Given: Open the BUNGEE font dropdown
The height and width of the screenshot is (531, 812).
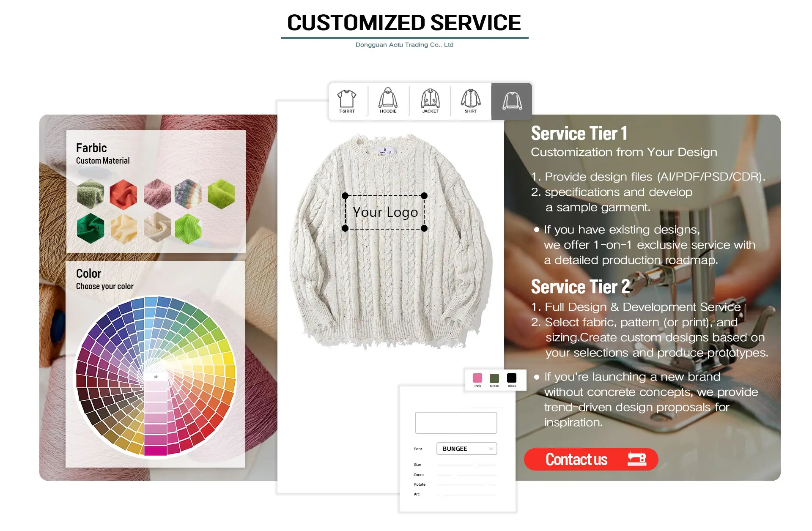Looking at the screenshot, I should pyautogui.click(x=466, y=449).
